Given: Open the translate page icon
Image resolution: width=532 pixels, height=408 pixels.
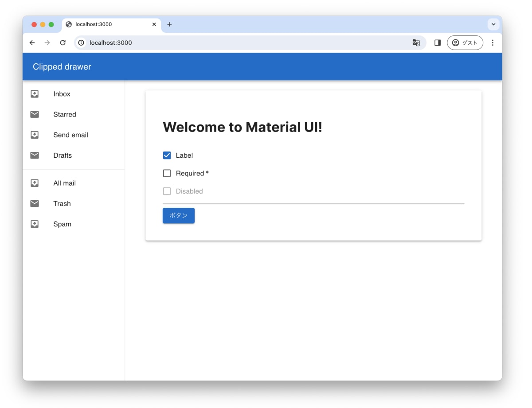Looking at the screenshot, I should pos(416,43).
